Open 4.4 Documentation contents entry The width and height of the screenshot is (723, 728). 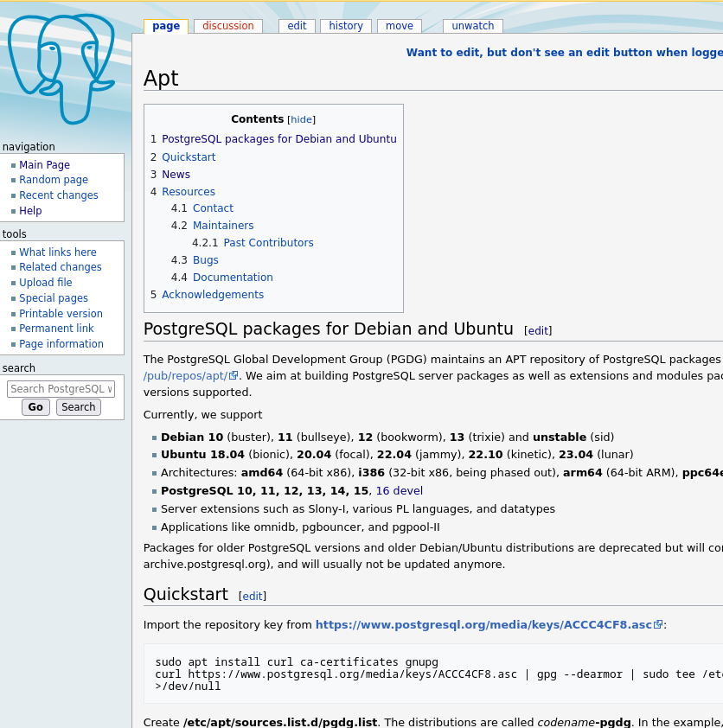click(x=234, y=278)
